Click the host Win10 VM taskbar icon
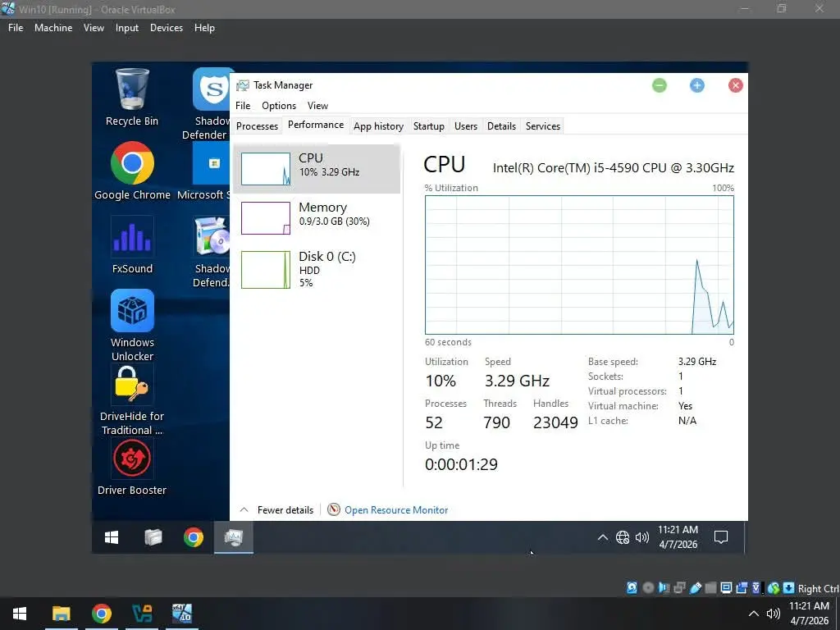This screenshot has width=840, height=630. pos(182,614)
